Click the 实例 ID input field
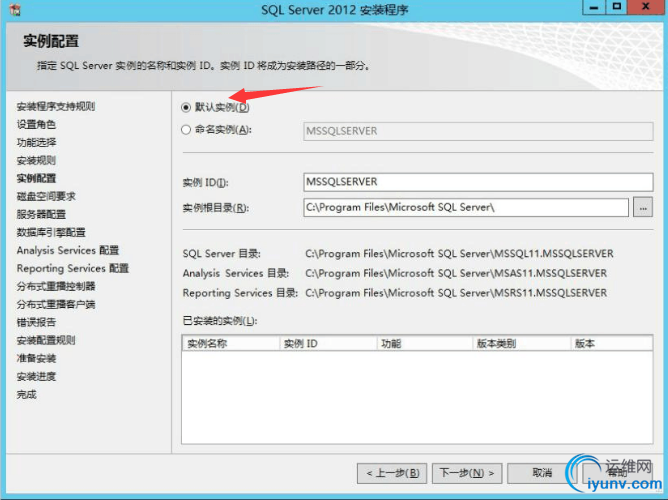 point(478,182)
